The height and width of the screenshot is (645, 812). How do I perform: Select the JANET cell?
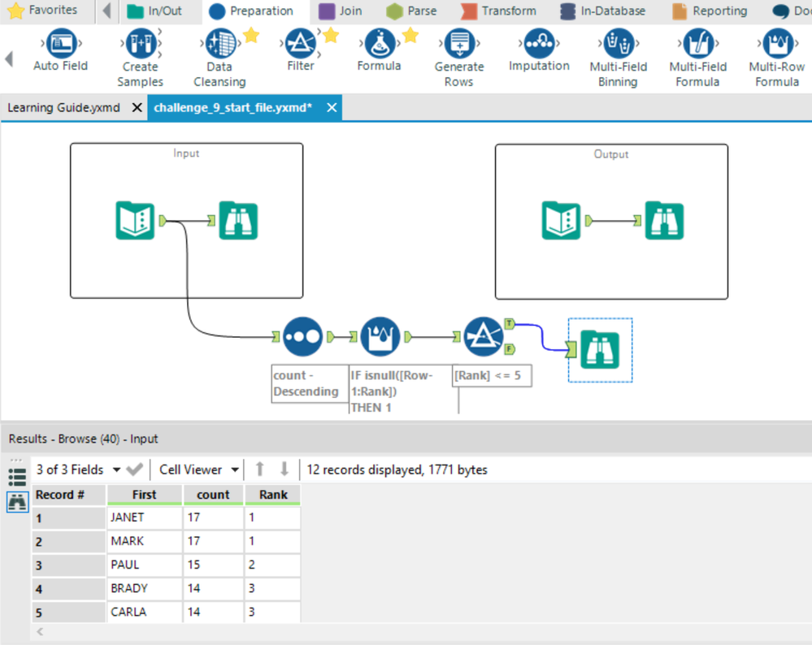click(x=145, y=517)
